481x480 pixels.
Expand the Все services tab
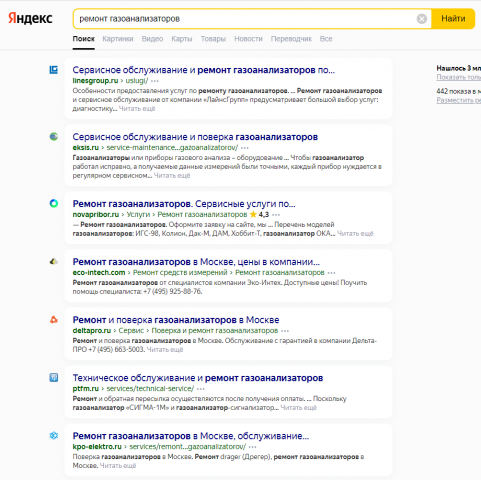click(x=326, y=39)
